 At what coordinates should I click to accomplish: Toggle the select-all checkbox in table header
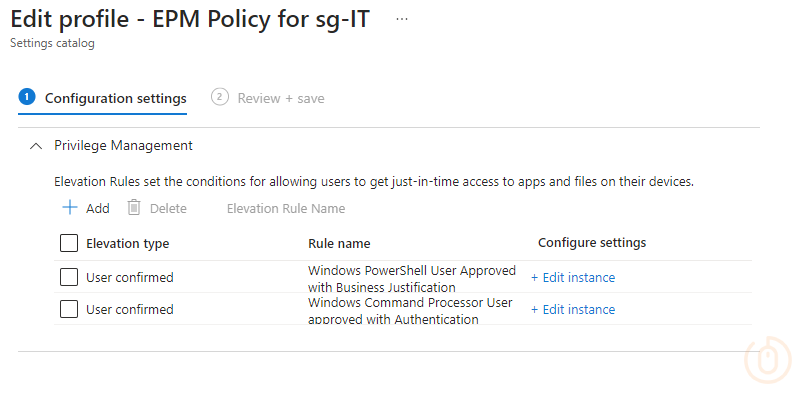[69, 243]
